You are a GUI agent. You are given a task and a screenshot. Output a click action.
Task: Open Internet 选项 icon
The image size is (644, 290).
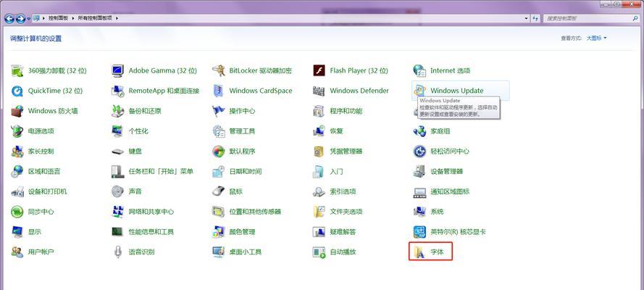pos(419,70)
